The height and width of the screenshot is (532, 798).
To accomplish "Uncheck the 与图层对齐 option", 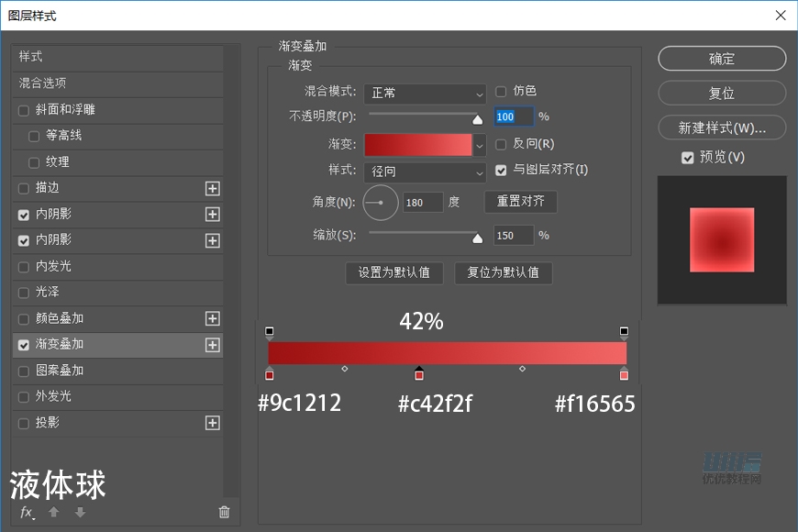I will [500, 170].
